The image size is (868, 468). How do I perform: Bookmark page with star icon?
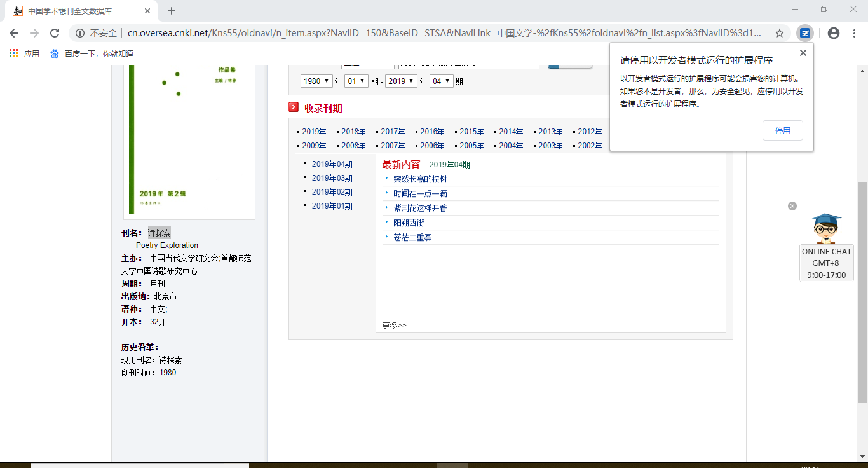tap(780, 33)
